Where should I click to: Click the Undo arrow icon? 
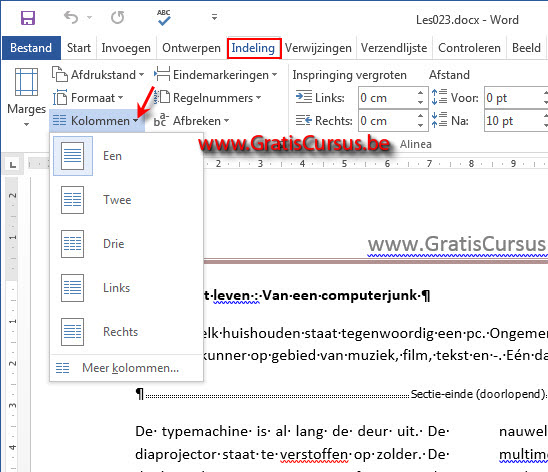coord(71,17)
